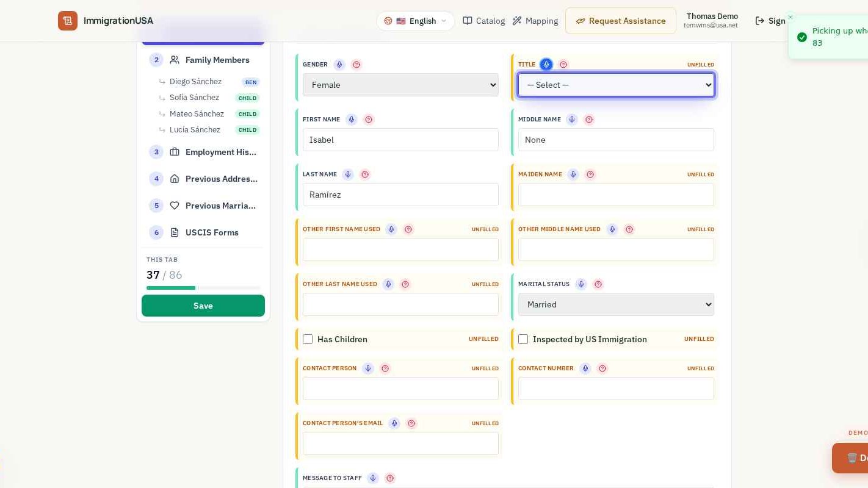
Task: Check the Has Children checkbox
Action: click(308, 339)
